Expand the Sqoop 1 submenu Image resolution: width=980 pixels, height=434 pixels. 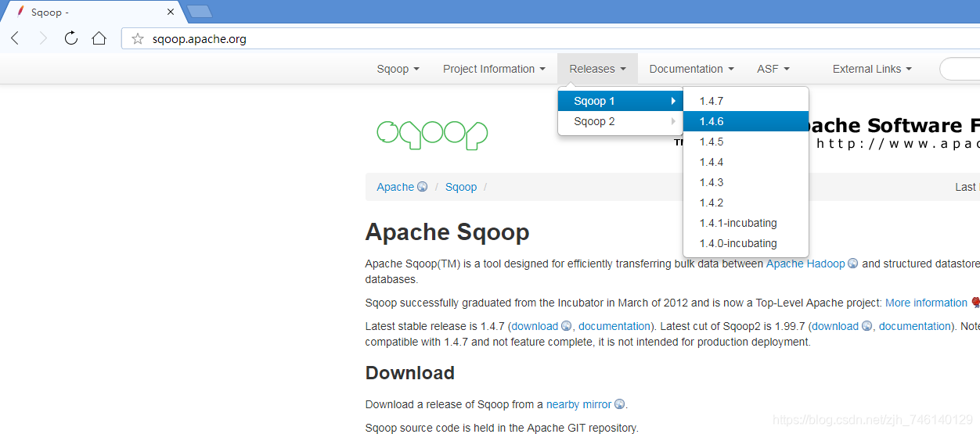click(621, 101)
